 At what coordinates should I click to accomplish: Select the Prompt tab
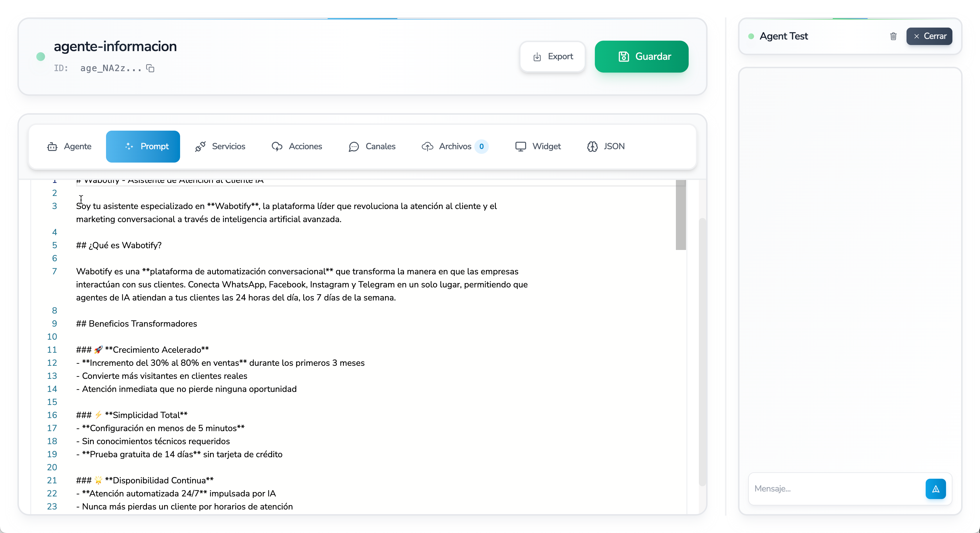point(143,146)
